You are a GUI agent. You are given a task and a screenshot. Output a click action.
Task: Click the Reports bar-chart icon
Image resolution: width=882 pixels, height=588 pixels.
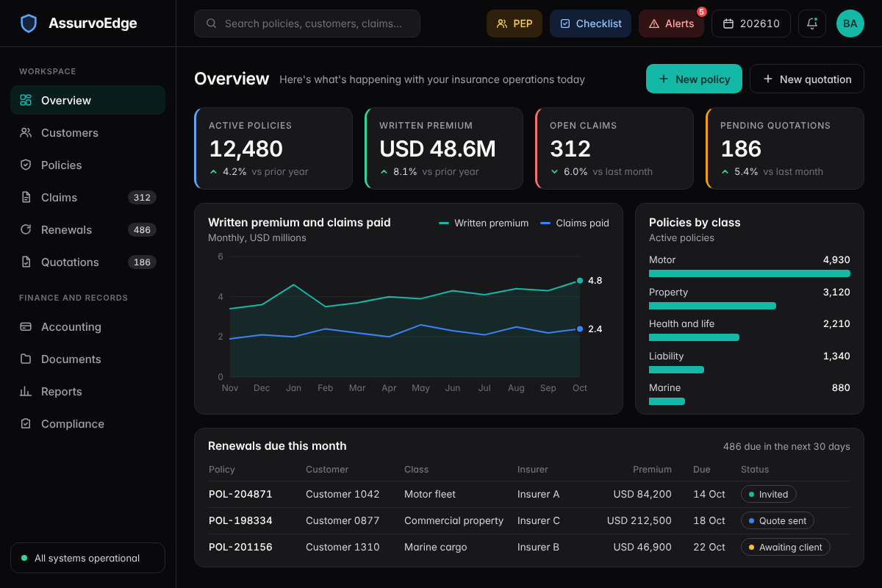(26, 391)
